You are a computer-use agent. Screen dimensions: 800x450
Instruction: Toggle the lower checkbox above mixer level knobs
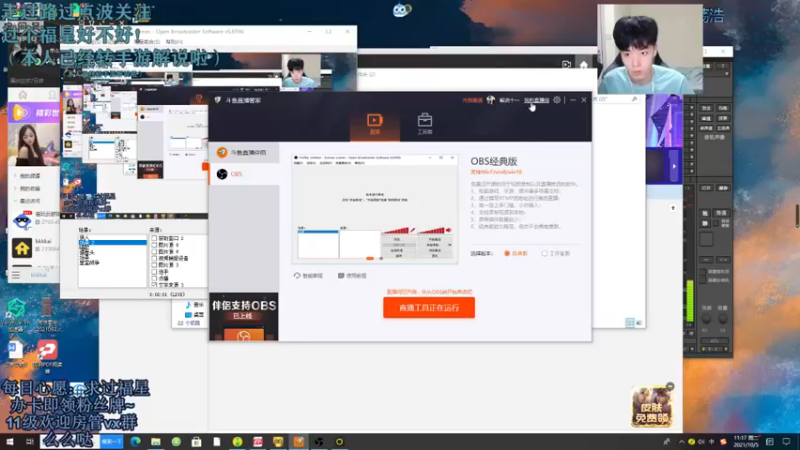[703, 280]
